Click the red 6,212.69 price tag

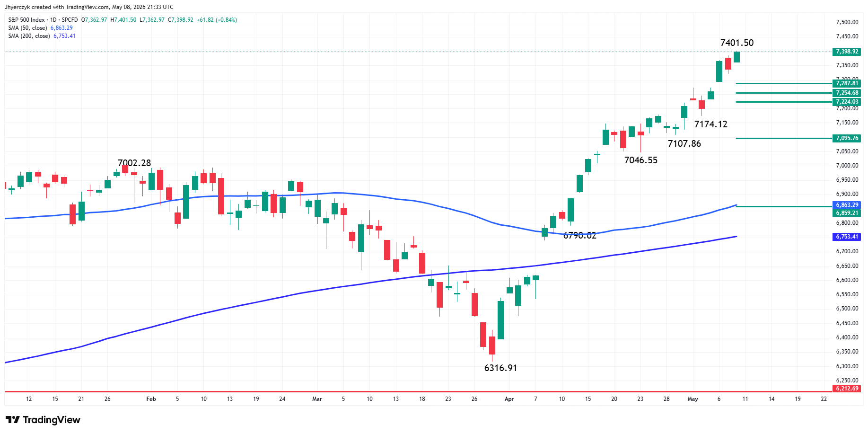point(847,389)
